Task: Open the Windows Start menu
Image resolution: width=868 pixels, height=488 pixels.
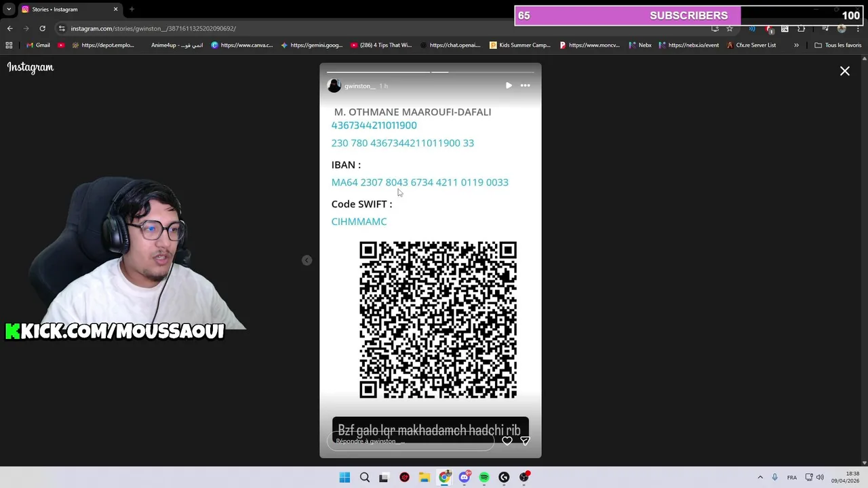Action: (344, 477)
